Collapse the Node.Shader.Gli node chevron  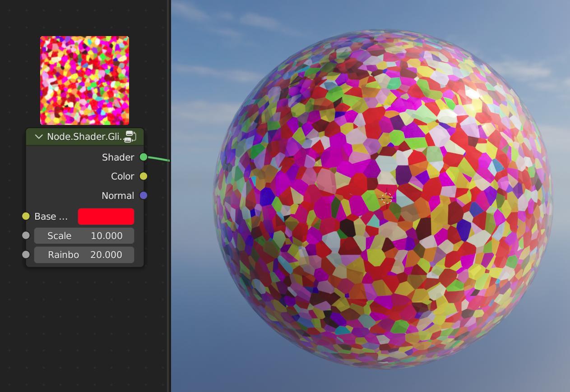coord(38,137)
